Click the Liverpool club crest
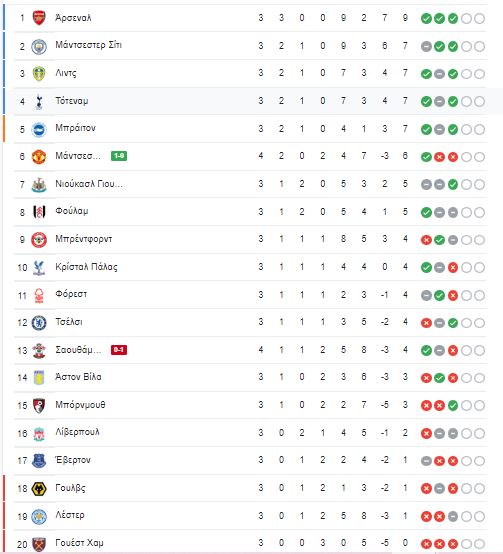The width and height of the screenshot is (503, 554). 39,434
